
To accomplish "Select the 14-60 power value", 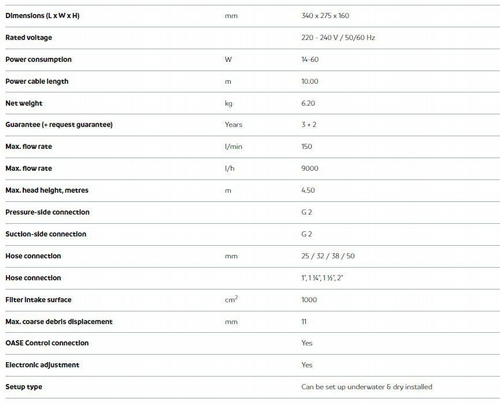I will pyautogui.click(x=310, y=59).
